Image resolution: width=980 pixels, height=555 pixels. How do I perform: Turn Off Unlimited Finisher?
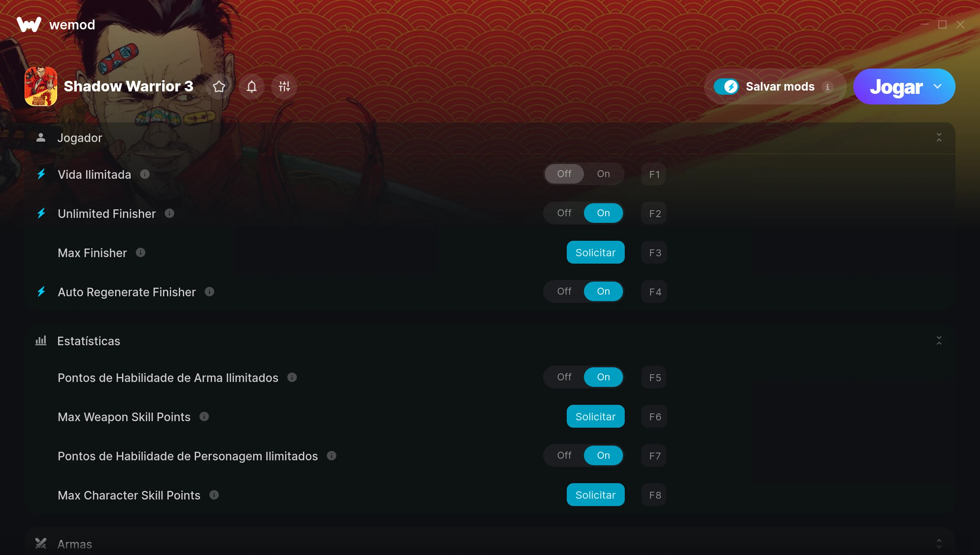point(564,213)
